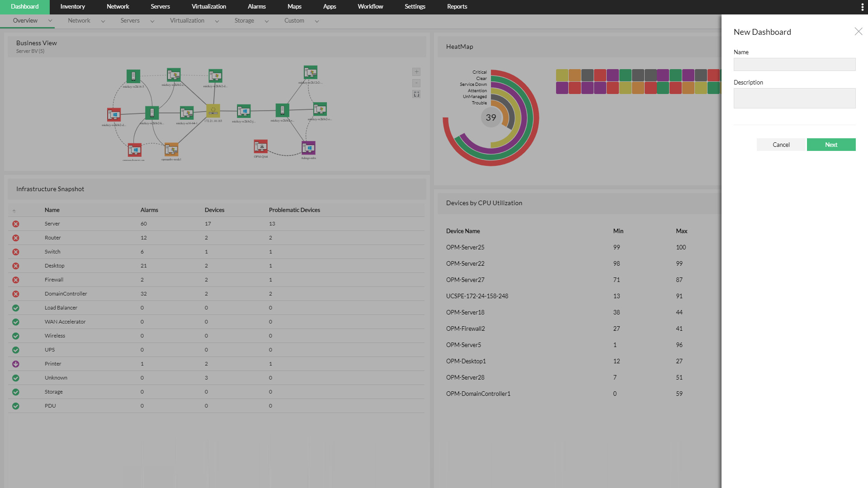Click the Next button in New Dashboard
The image size is (868, 488).
[831, 144]
